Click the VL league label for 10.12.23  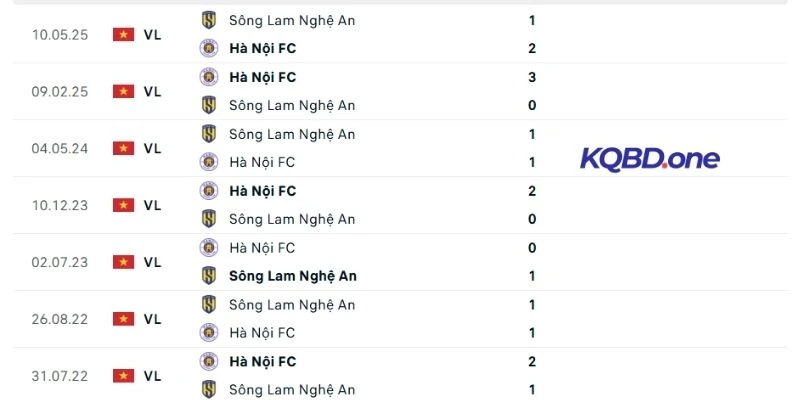click(x=152, y=205)
